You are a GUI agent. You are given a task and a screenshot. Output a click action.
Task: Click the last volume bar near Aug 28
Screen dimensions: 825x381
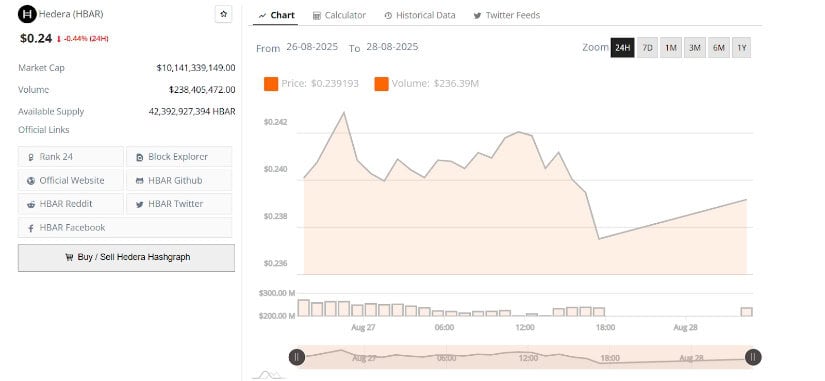point(747,312)
